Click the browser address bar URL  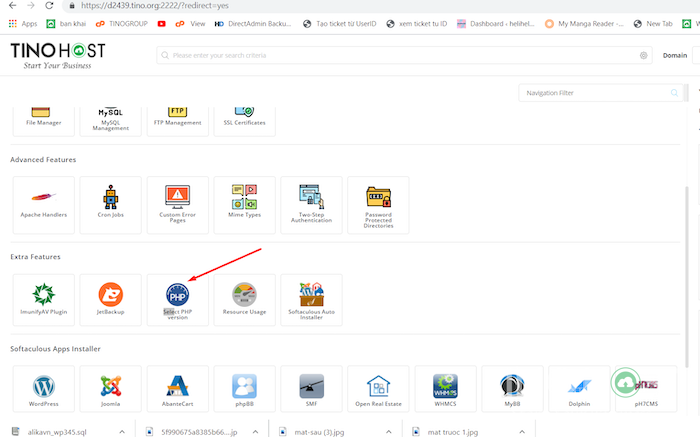(154, 6)
